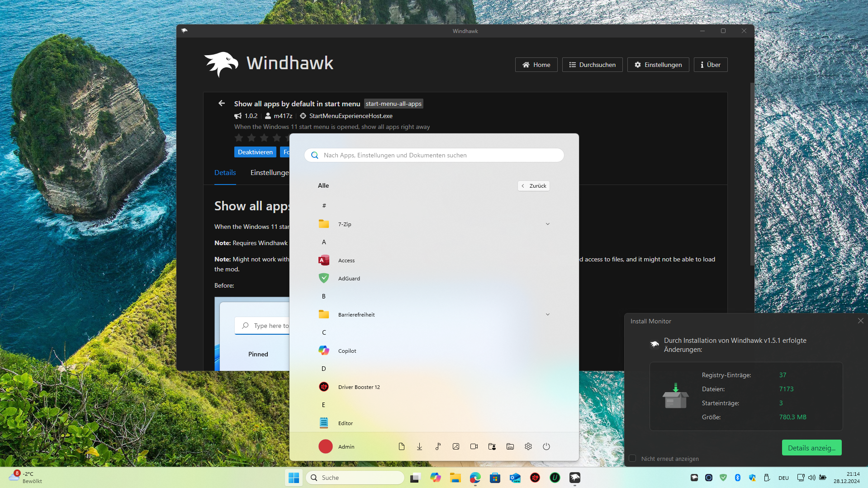Image resolution: width=868 pixels, height=488 pixels.
Task: Open the clock showing 21:14
Action: [846, 478]
